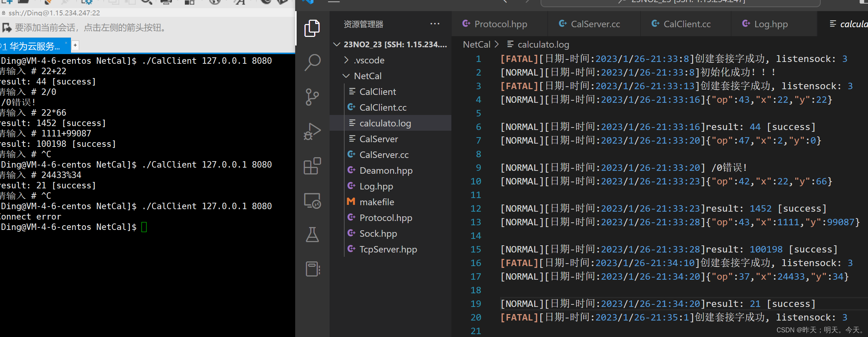Screen dimensions: 868x337
Task: Click the NetCal breadcrumb segment
Action: click(x=476, y=44)
